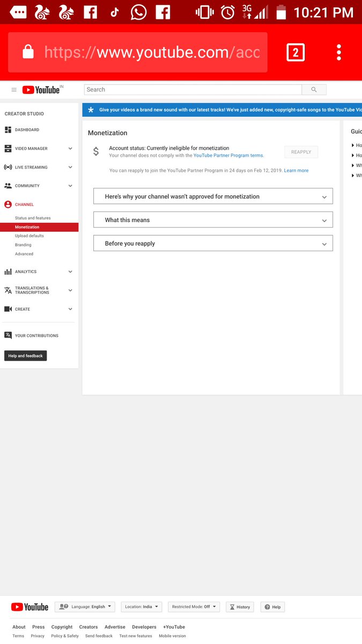Tap the TikTok notification icon in status bar
The image size is (362, 644).
114,12
